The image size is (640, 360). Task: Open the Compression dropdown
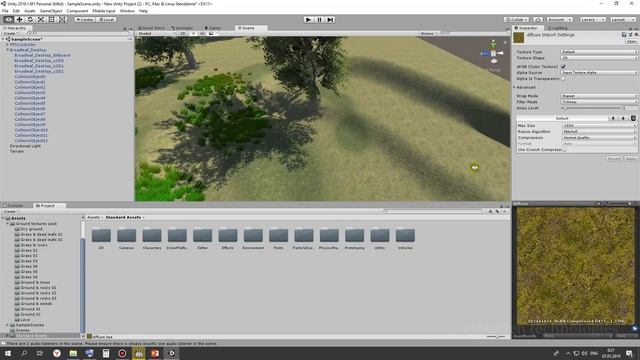(599, 138)
